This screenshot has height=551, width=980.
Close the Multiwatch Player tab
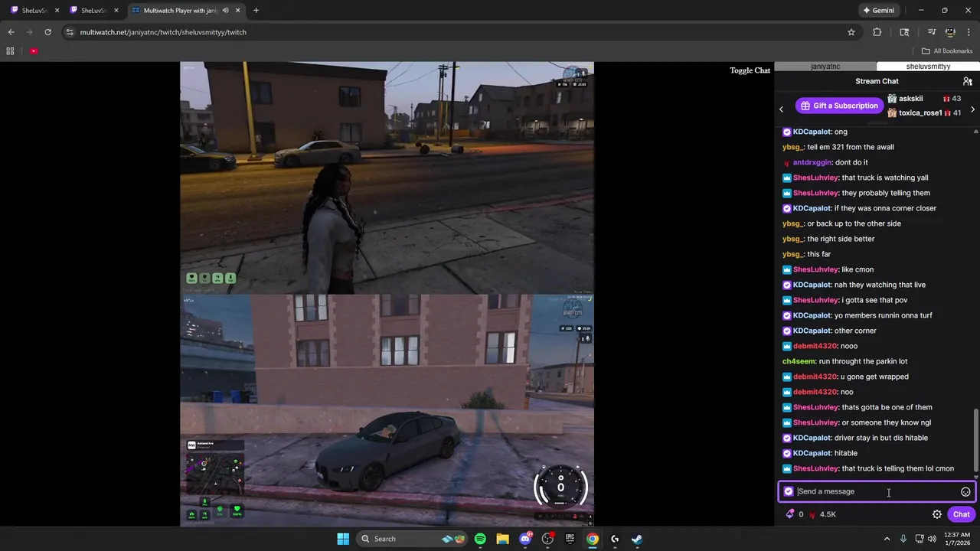(238, 11)
